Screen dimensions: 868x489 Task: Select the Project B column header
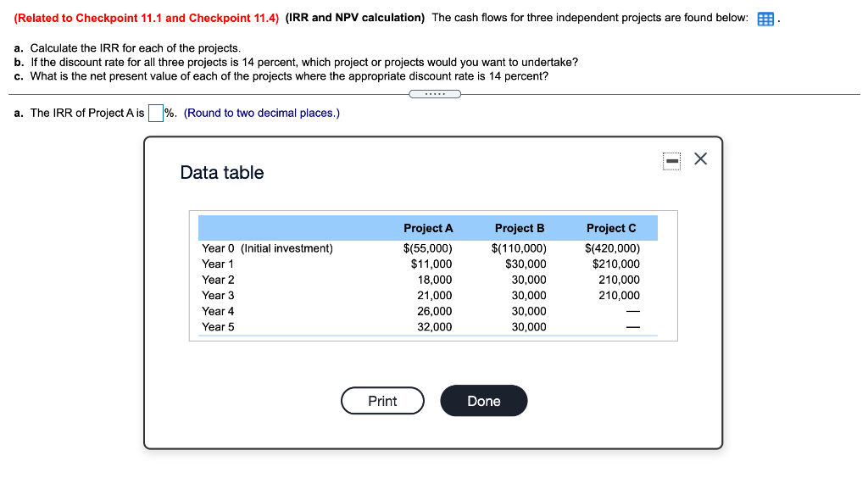[x=520, y=227]
